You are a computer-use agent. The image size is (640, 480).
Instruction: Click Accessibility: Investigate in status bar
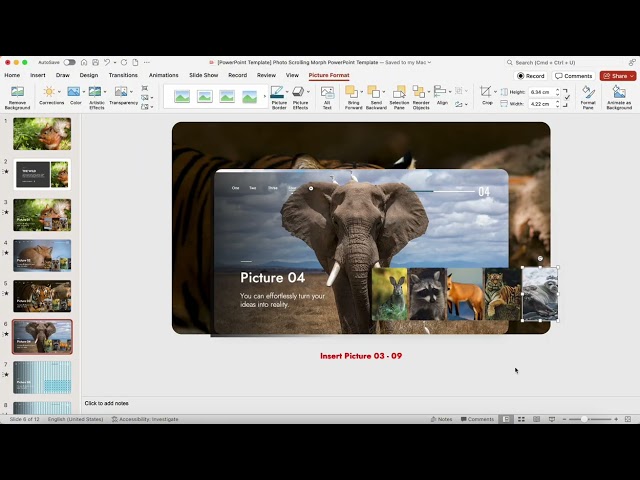145,419
